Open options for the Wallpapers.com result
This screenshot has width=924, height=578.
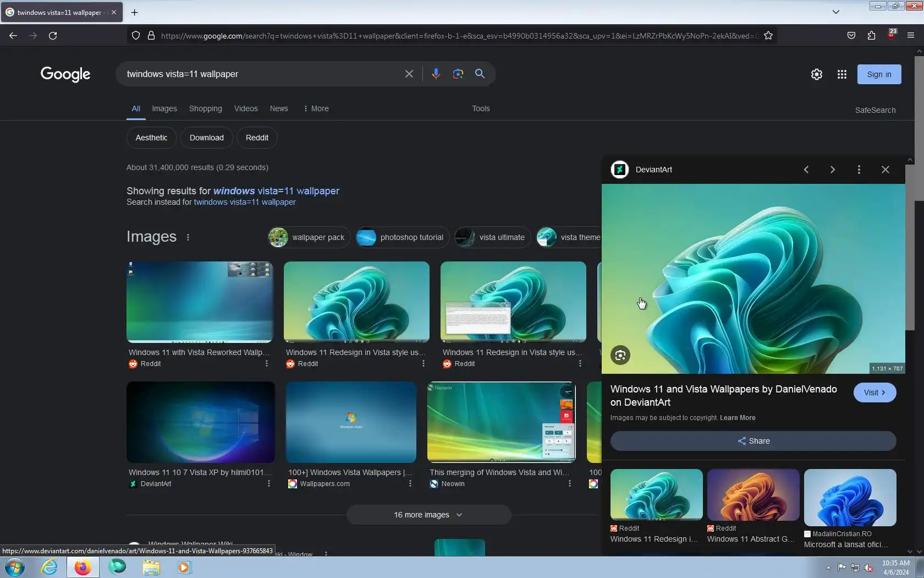410,483
